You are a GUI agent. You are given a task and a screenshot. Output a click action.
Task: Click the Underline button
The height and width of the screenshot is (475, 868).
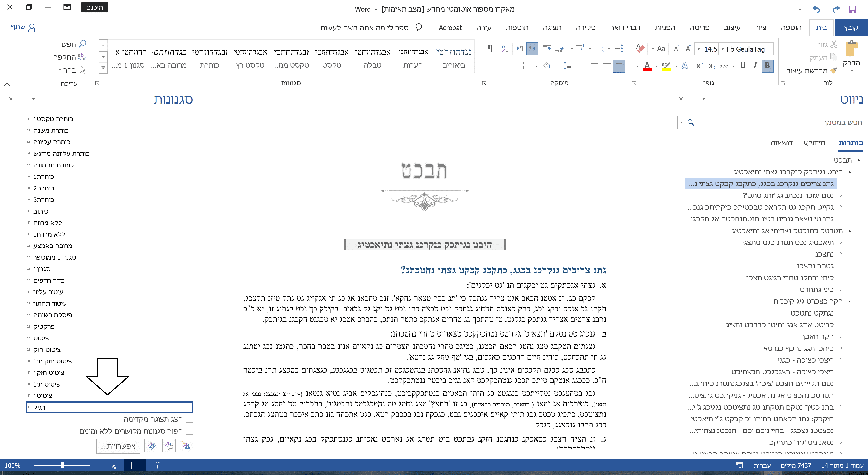tap(743, 66)
